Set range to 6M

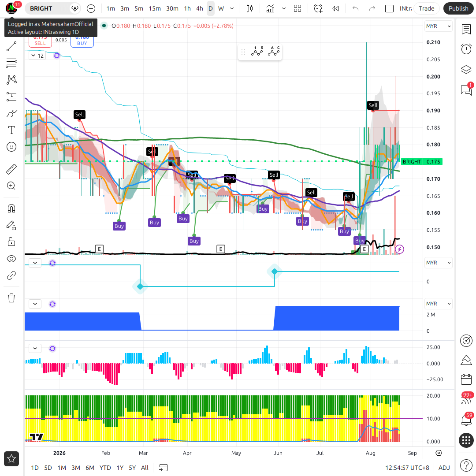(90, 468)
